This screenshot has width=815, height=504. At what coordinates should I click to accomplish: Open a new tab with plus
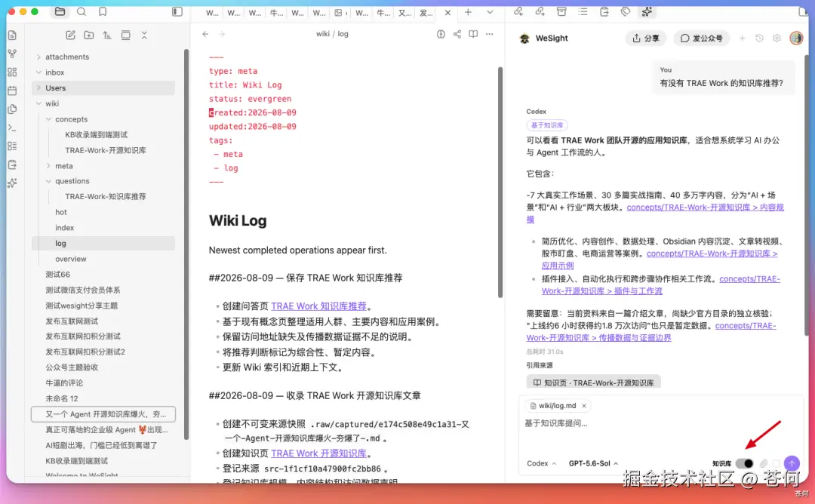click(468, 12)
